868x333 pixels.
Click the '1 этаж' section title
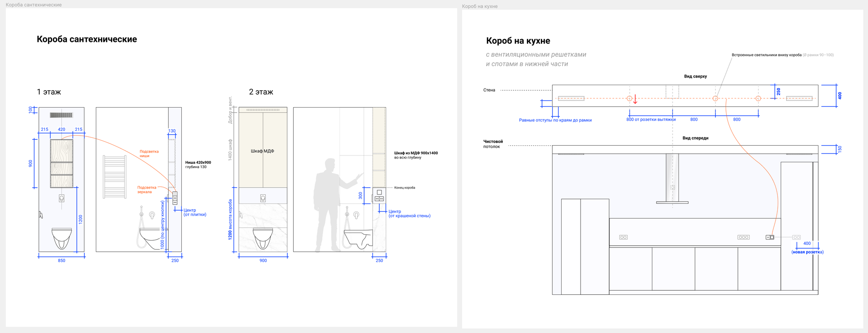49,92
